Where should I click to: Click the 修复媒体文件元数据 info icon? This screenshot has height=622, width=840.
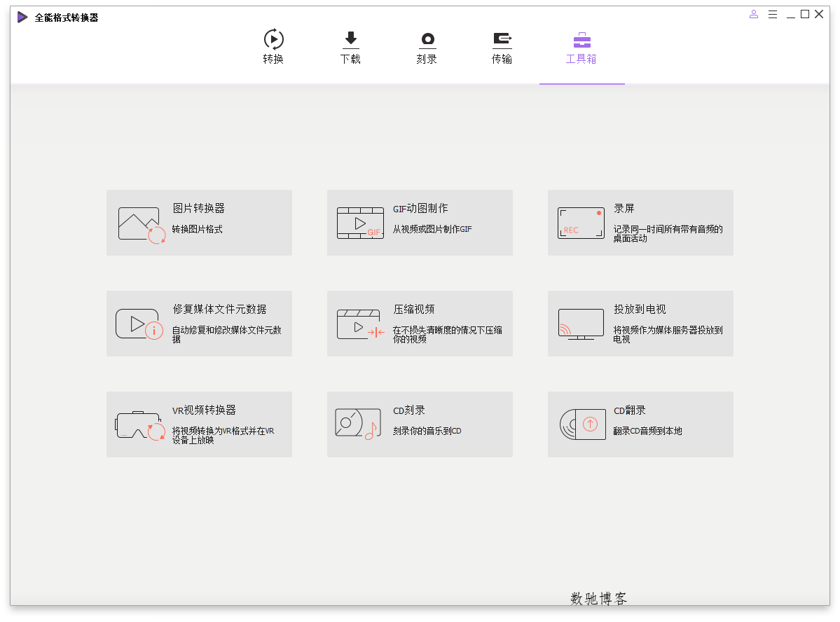[139, 324]
